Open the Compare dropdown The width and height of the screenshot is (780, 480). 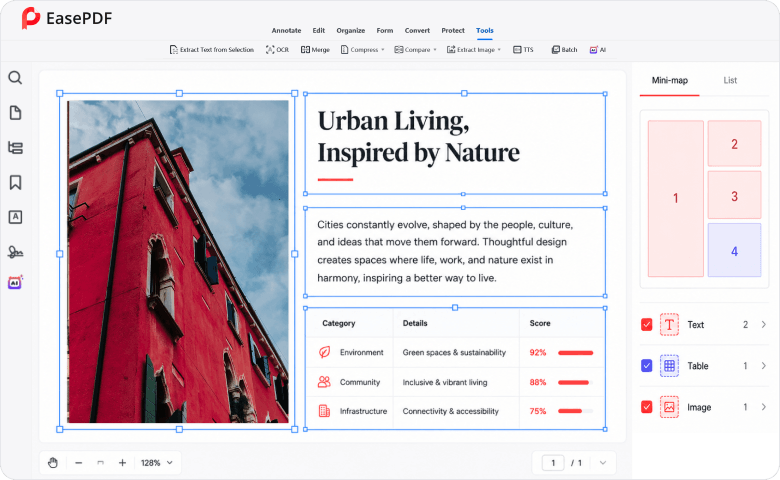click(x=415, y=50)
